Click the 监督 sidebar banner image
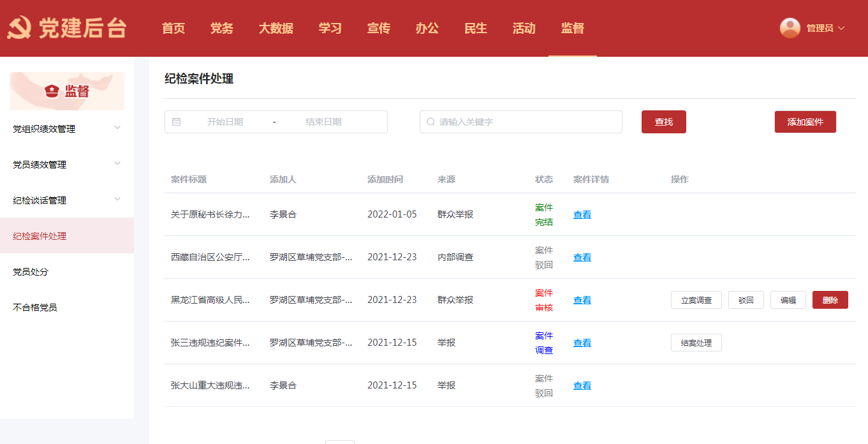Image resolution: width=868 pixels, height=444 pixels. click(x=67, y=91)
